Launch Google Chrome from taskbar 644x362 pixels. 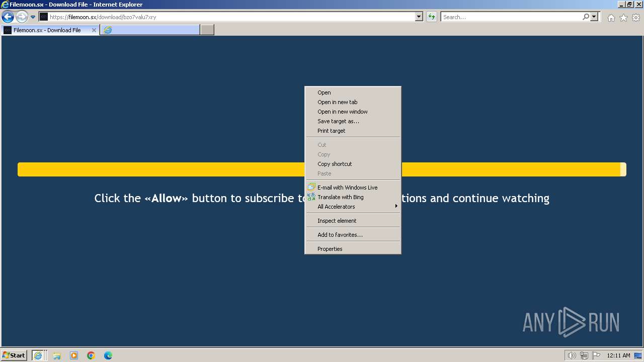click(91, 355)
